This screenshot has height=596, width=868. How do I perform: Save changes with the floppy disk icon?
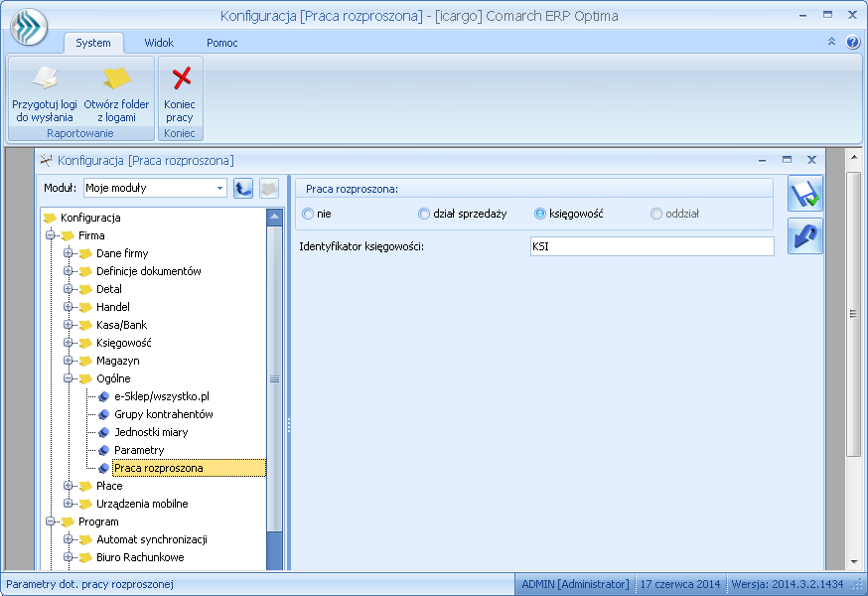[804, 195]
